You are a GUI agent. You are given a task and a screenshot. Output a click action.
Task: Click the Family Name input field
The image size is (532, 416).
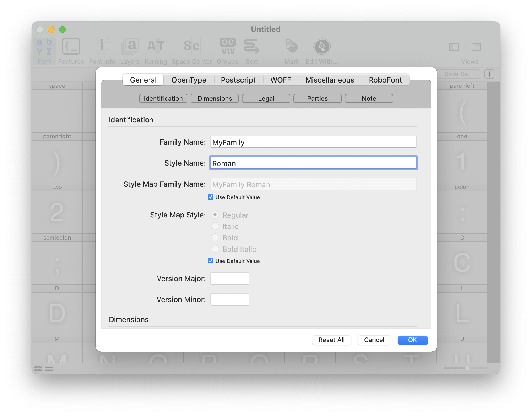313,142
